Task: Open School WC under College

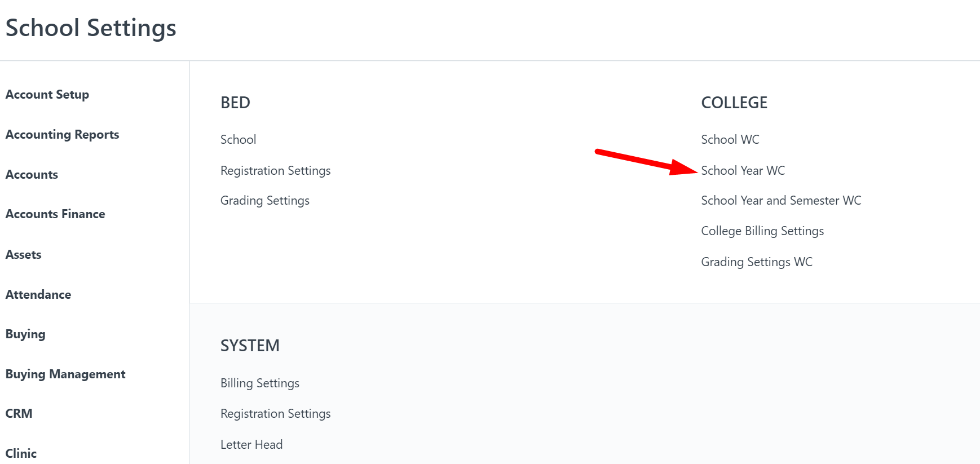Action: click(730, 139)
